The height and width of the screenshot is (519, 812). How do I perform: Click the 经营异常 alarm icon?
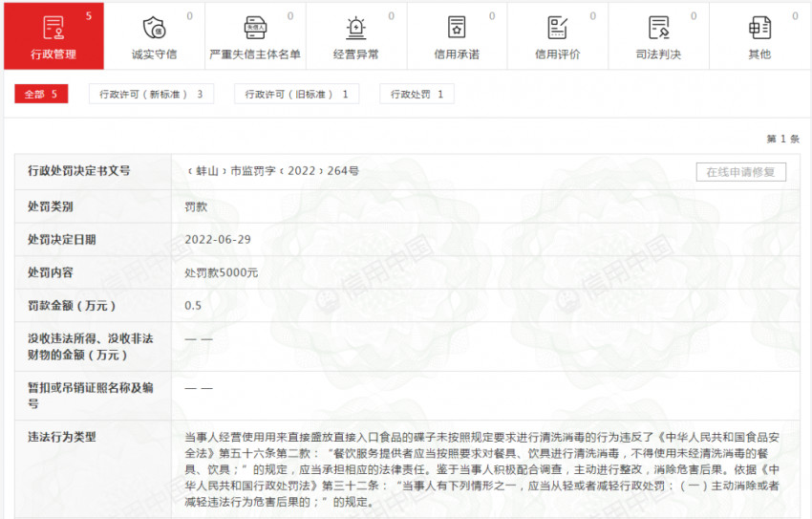click(x=355, y=27)
